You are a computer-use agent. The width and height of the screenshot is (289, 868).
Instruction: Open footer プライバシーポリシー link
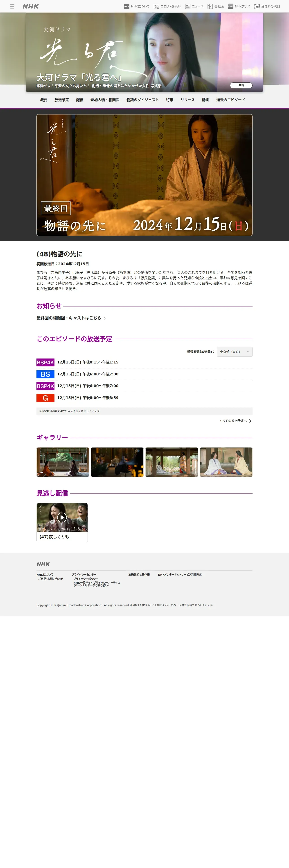click(86, 579)
